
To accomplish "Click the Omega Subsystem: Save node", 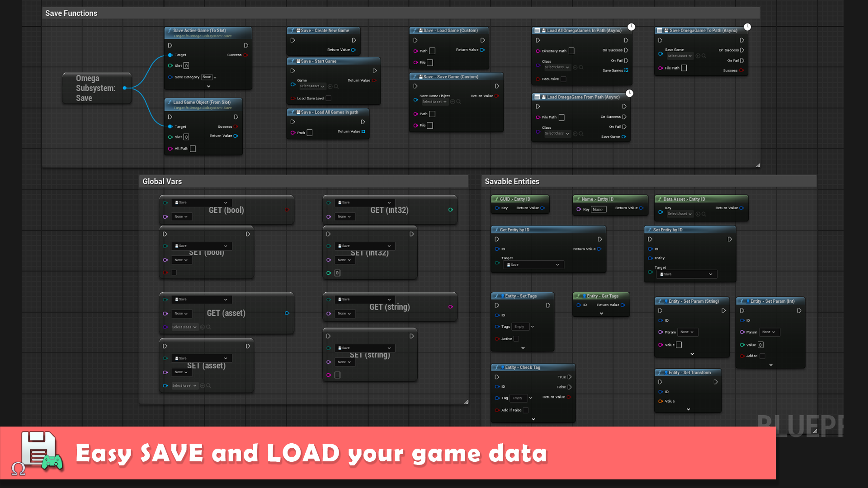I will click(x=97, y=88).
